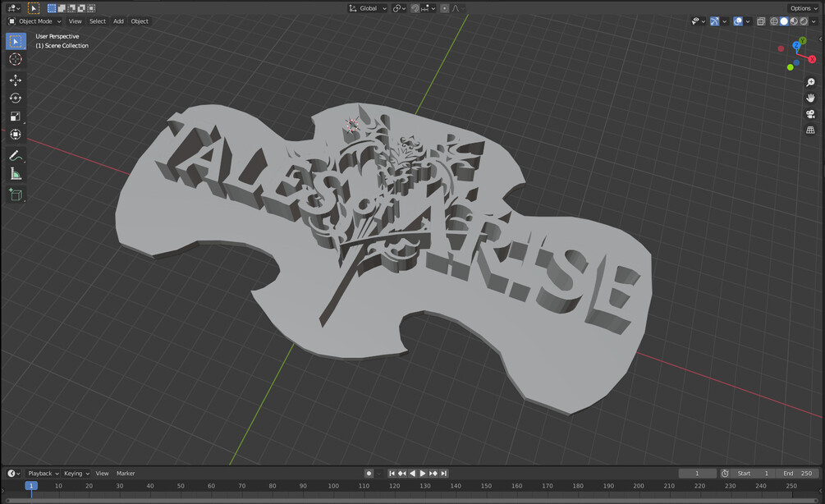Choose the Add Cube tool
Viewport: 825px width, 504px height.
click(x=16, y=195)
